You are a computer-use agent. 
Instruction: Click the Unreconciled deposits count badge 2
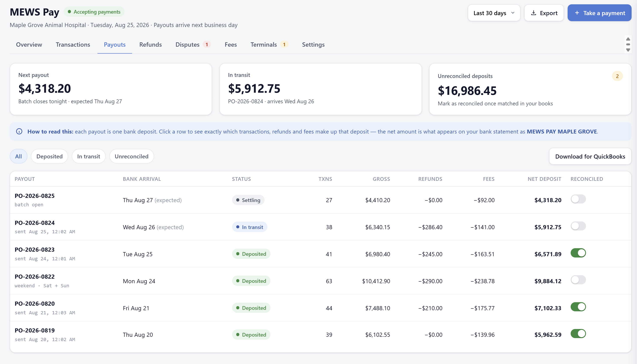tap(617, 76)
